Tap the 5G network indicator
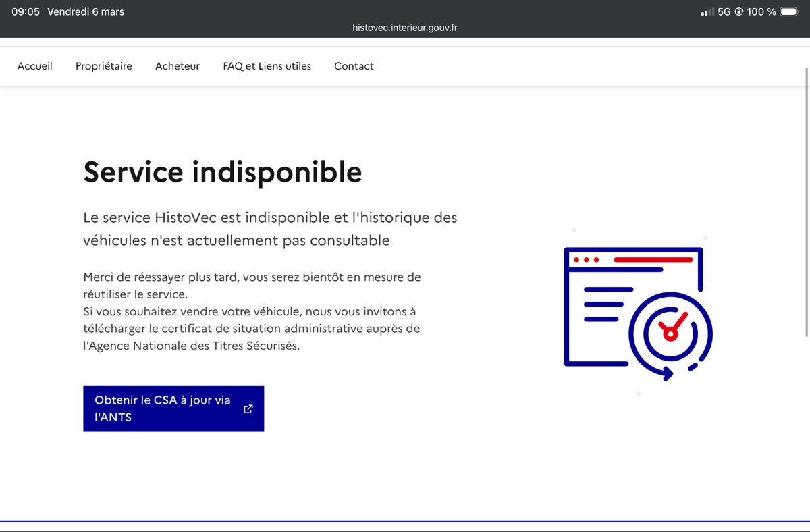This screenshot has height=532, width=810. coord(724,11)
